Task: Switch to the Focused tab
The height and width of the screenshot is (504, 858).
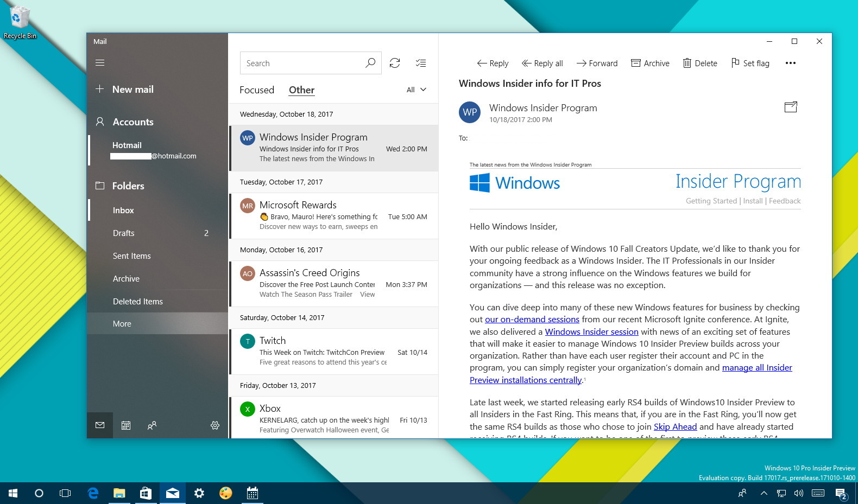Action: click(x=257, y=90)
